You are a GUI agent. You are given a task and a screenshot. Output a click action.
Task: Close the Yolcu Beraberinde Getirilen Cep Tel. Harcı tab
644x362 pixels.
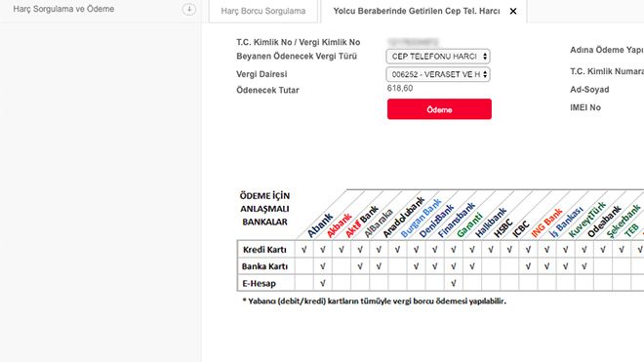click(x=513, y=12)
